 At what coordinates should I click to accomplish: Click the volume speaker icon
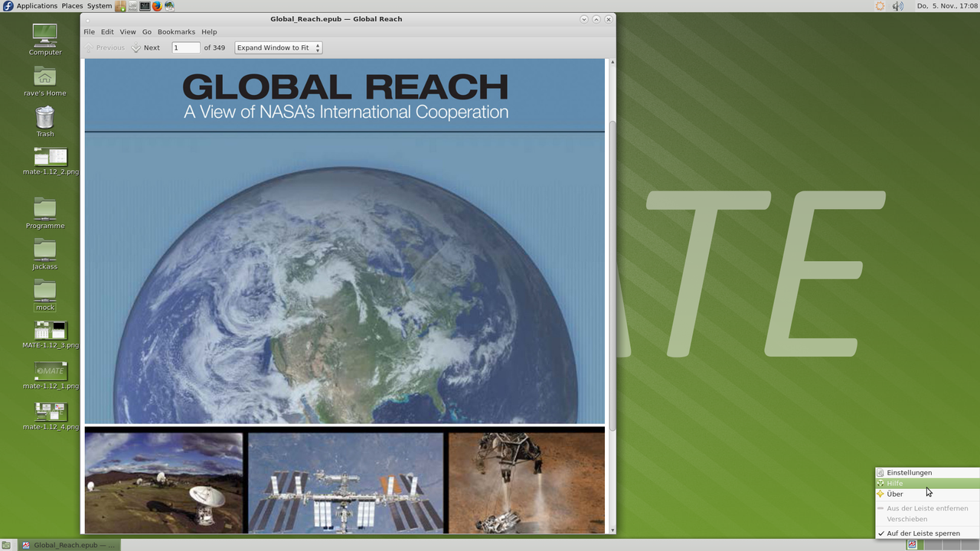click(897, 6)
